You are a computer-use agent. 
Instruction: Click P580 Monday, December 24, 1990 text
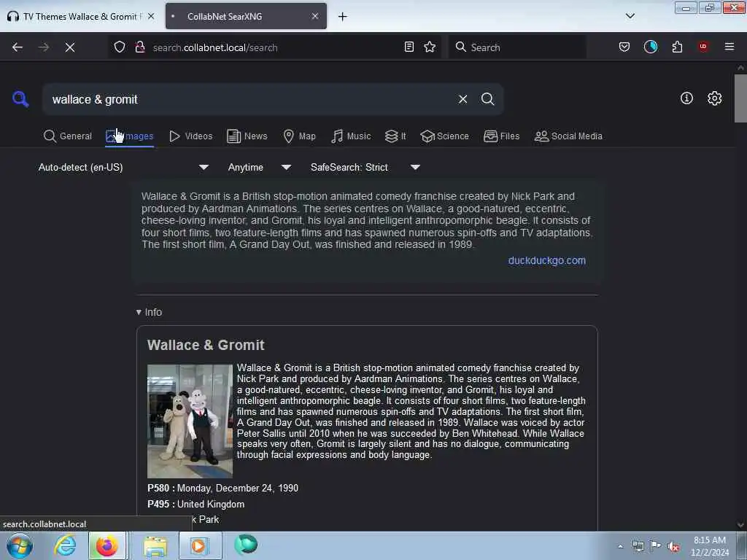[223, 488]
